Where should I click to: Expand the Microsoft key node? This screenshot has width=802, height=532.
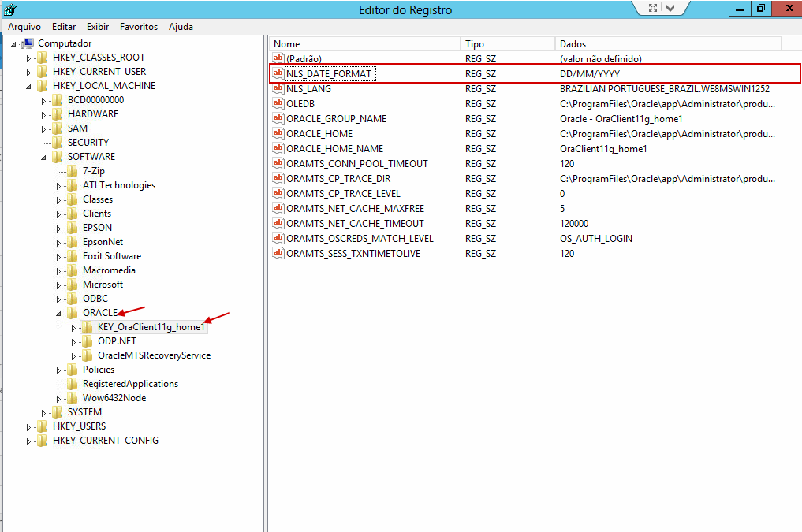coord(58,285)
